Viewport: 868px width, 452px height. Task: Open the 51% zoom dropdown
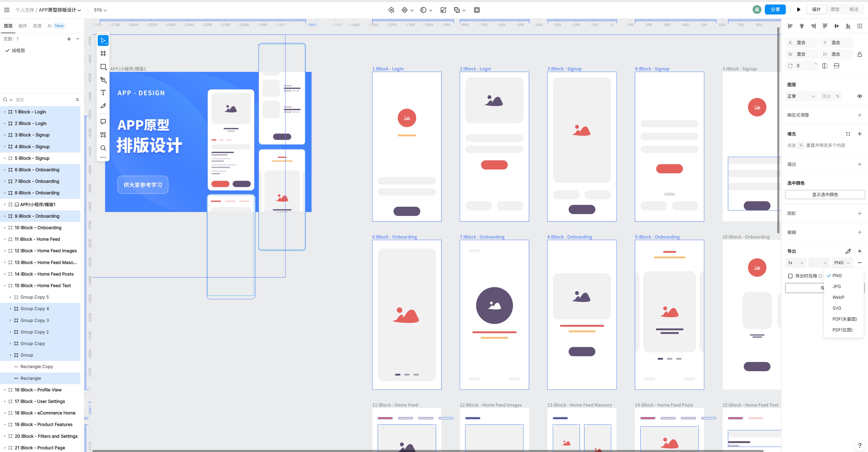point(100,10)
